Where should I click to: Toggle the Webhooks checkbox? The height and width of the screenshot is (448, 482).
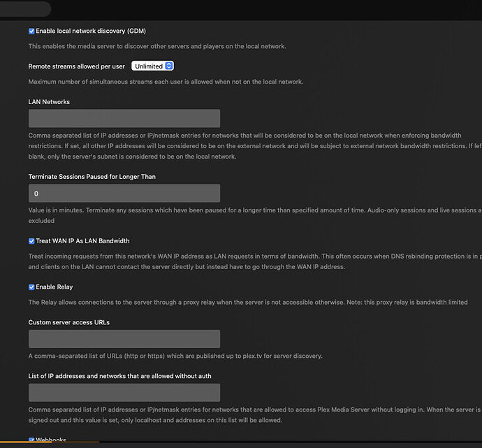pos(31,440)
